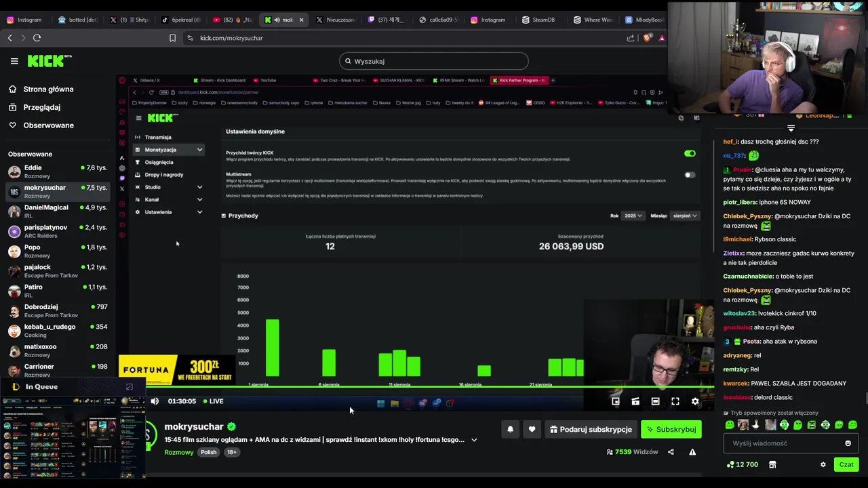Switch to 6pekreal TikTok tab
Screen dimensions: 868x488
pos(181,20)
